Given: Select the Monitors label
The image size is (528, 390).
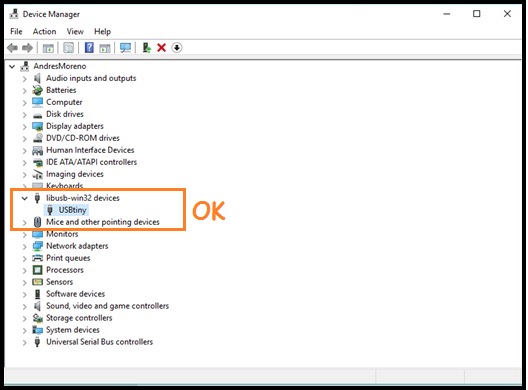Looking at the screenshot, I should click(x=62, y=234).
